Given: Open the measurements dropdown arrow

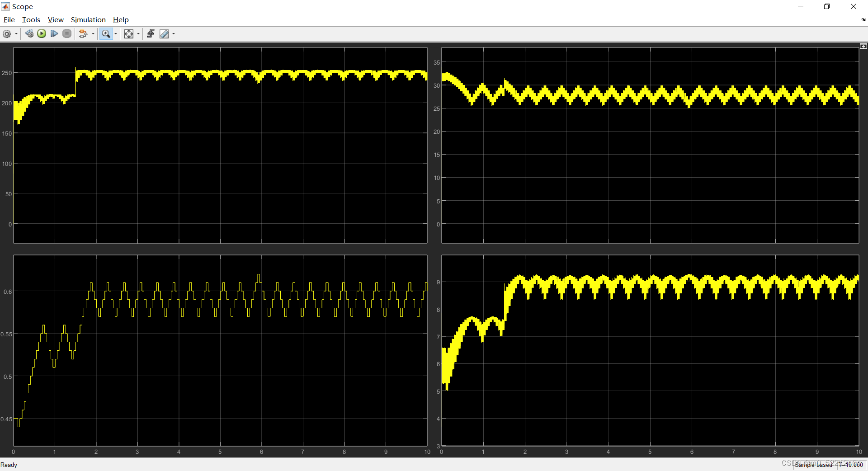Looking at the screenshot, I should (174, 33).
